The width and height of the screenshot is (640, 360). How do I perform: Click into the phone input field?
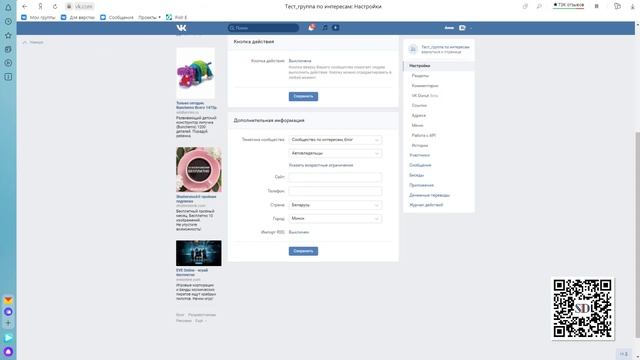[335, 191]
